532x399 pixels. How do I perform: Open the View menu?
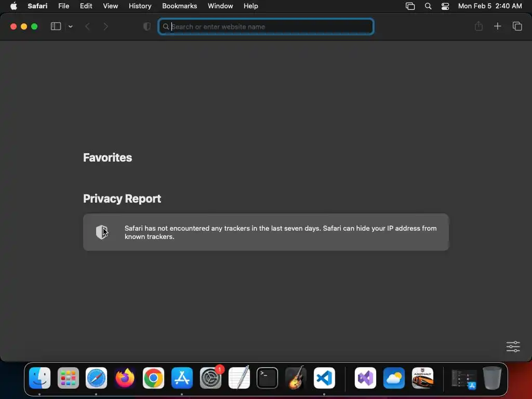click(x=110, y=6)
